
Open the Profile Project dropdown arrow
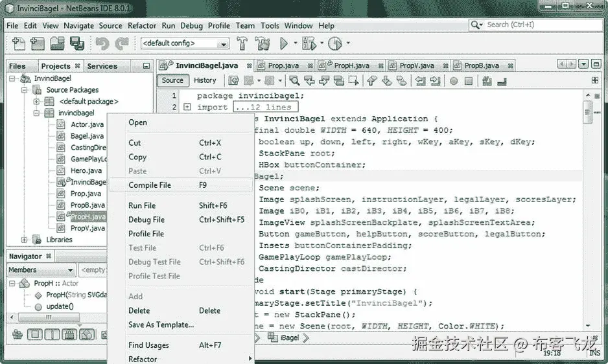click(x=348, y=43)
